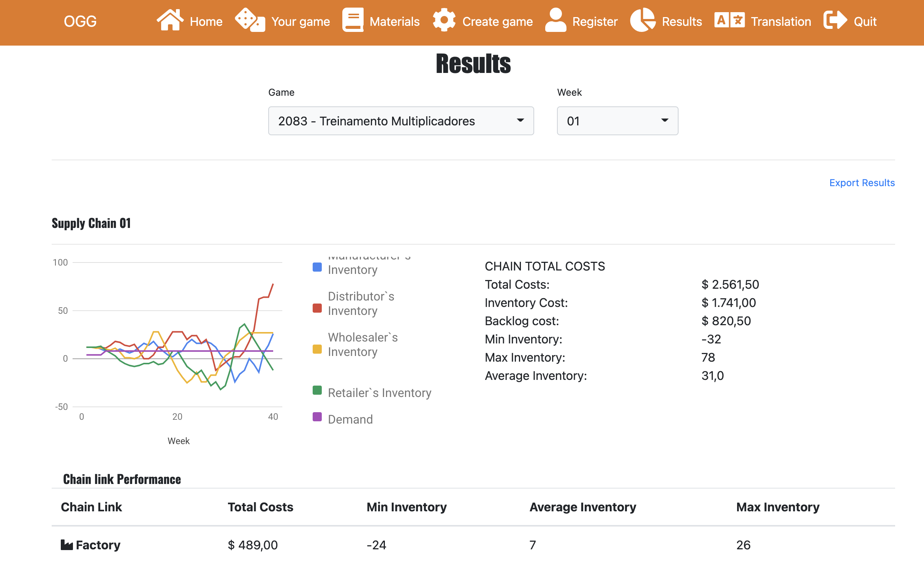
Task: Click the Home house icon
Action: (170, 20)
